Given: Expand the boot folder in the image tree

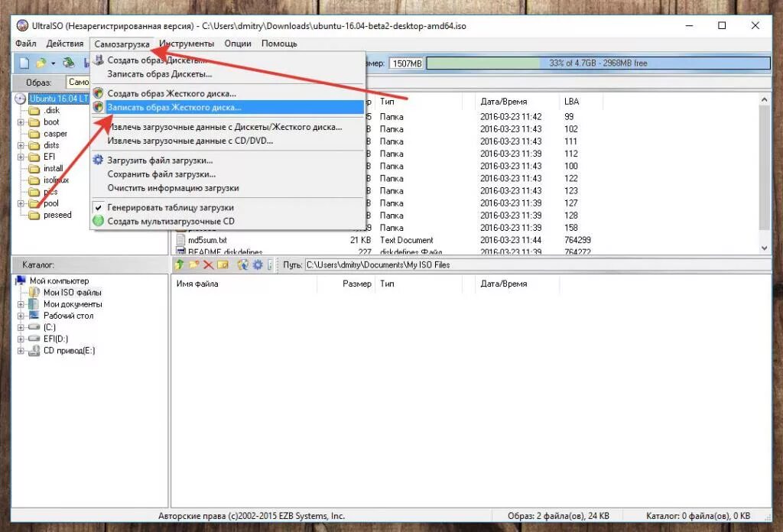Looking at the screenshot, I should tap(21, 122).
